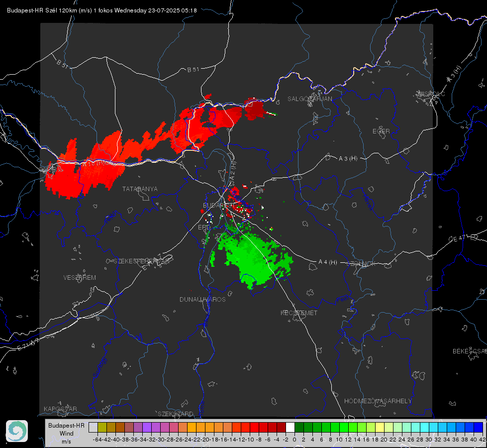
Task: Click the A 2 (H) road label
Action: coord(233,170)
